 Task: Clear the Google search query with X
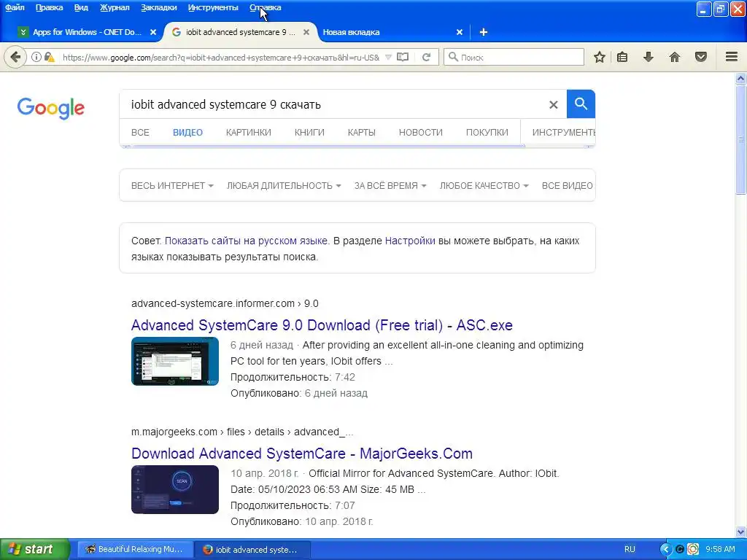click(553, 105)
